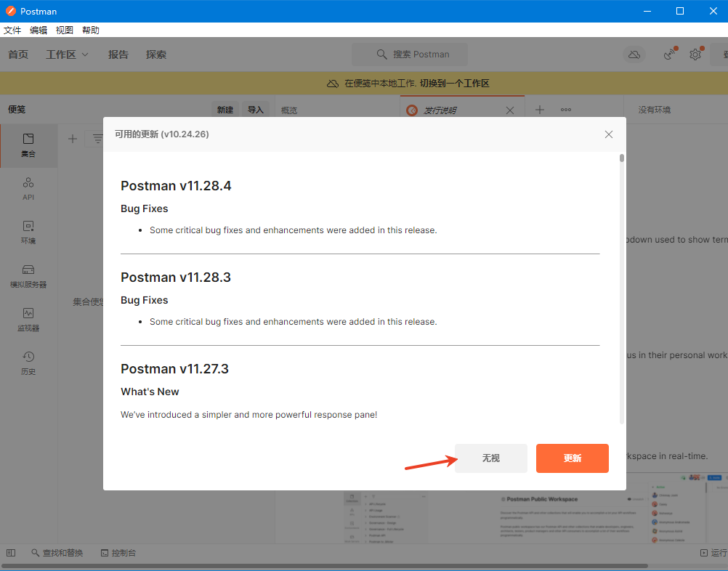Minimize the Postman window

coord(647,11)
